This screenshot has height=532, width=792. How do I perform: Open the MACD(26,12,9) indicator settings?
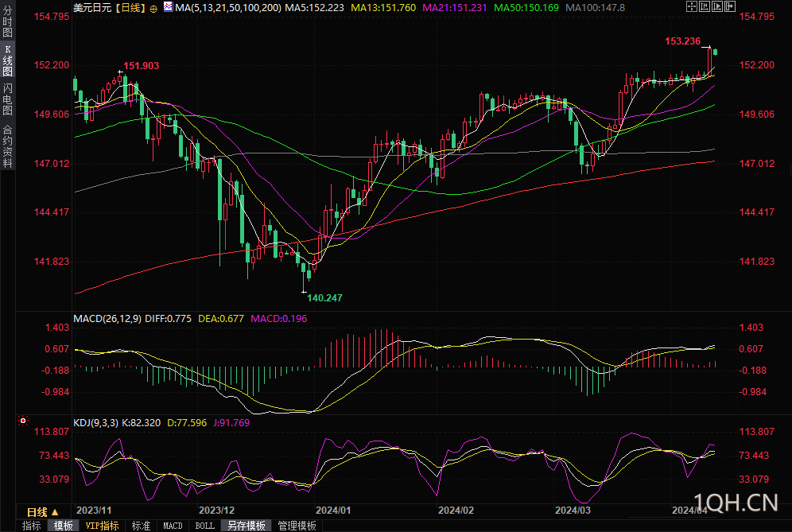pyautogui.click(x=107, y=318)
